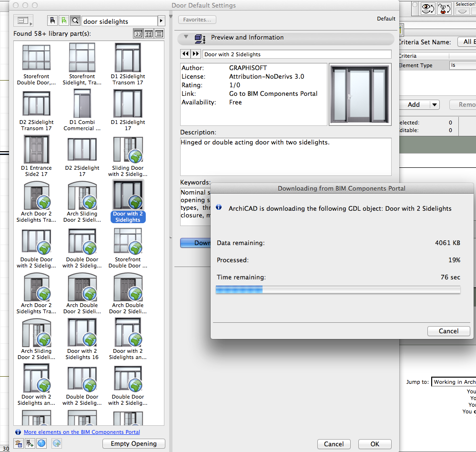The height and width of the screenshot is (452, 476).
Task: Select D2 2Sidelight 17 part
Action: coord(82,156)
